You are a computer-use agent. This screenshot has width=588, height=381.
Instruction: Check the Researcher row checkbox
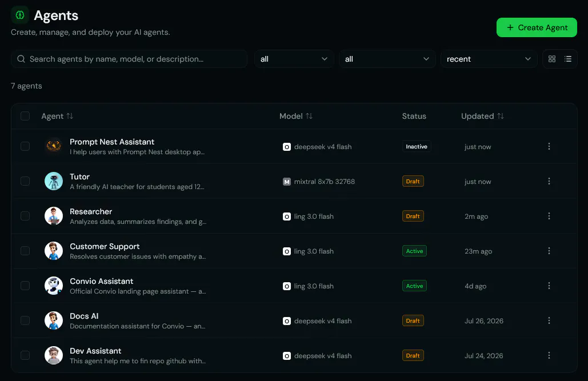25,216
